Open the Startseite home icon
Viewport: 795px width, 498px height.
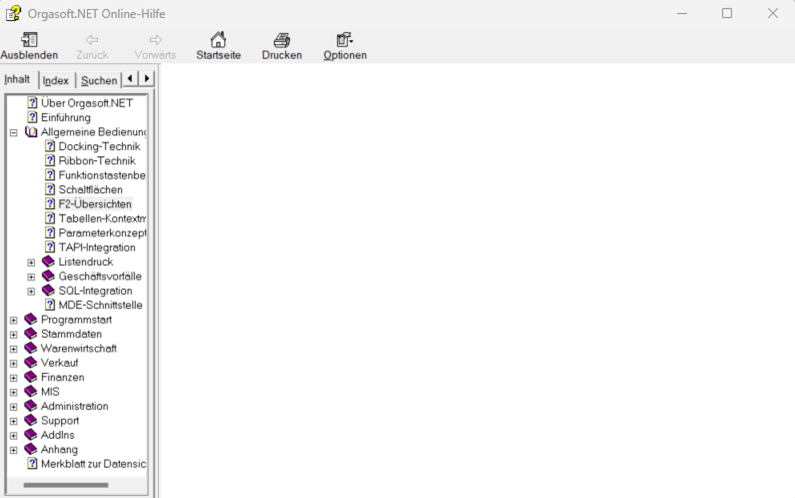[218, 40]
